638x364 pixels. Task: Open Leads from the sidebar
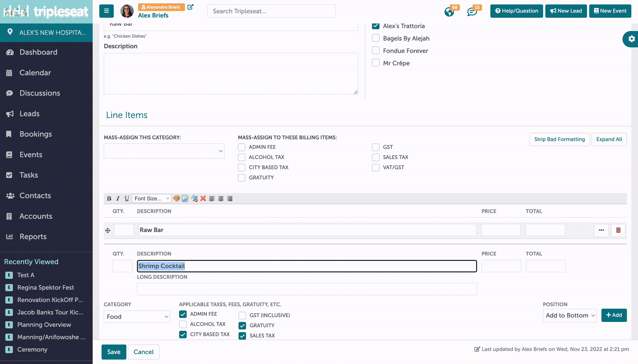point(29,114)
